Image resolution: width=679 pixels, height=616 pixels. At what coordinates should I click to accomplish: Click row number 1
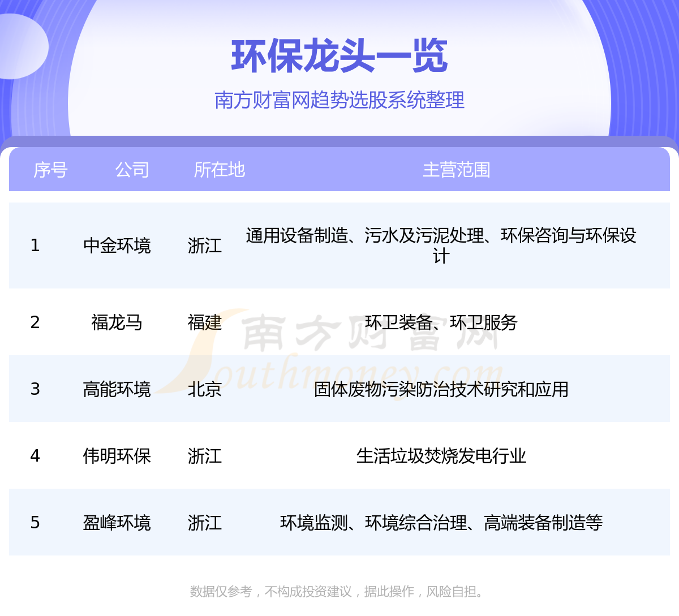coord(35,245)
